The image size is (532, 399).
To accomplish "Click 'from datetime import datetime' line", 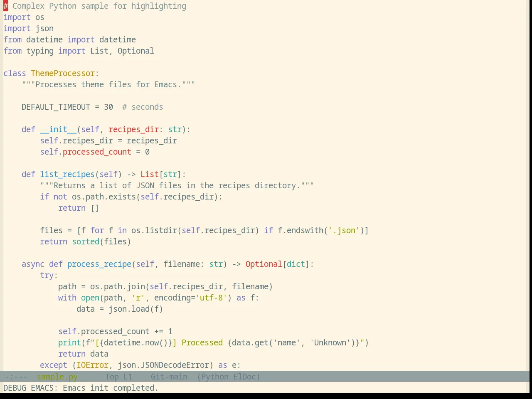I will pos(69,39).
